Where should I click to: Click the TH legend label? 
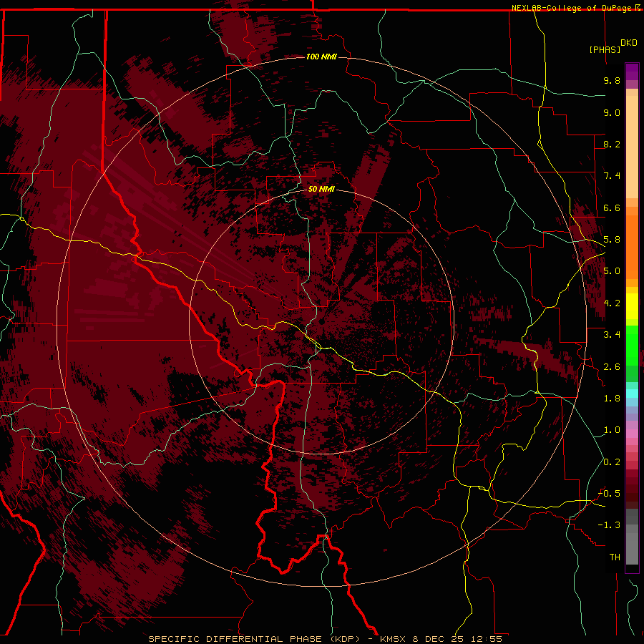tap(615, 557)
